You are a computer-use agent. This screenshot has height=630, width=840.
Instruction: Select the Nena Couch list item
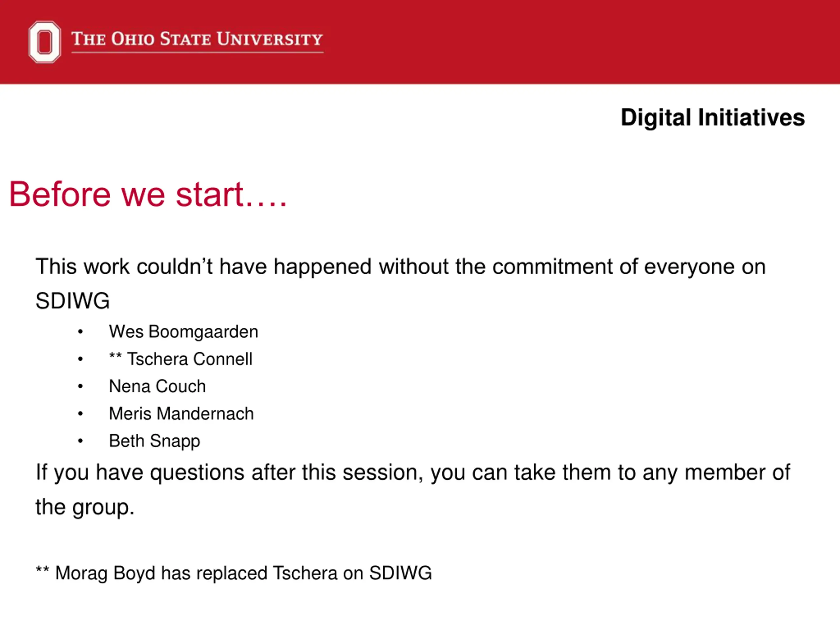pos(157,386)
